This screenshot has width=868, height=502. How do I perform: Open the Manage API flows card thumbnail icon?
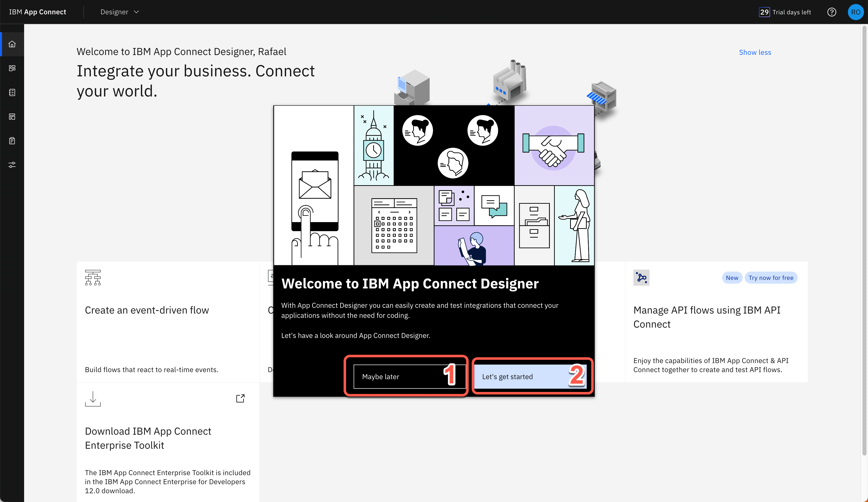pos(641,278)
